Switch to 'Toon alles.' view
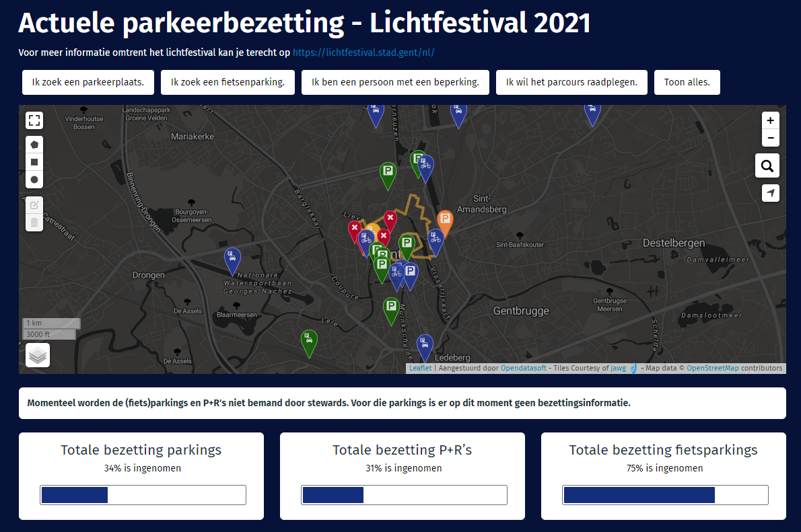Viewport: 801px width, 532px height. 687,82
